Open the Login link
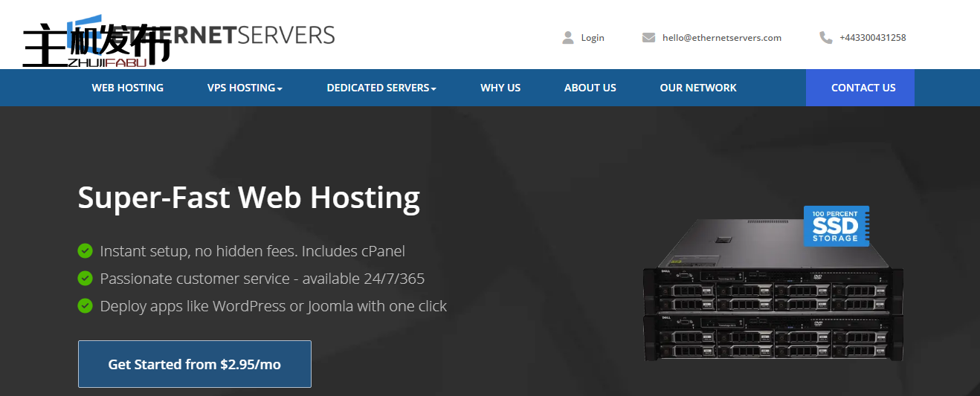The width and height of the screenshot is (980, 396). (593, 37)
